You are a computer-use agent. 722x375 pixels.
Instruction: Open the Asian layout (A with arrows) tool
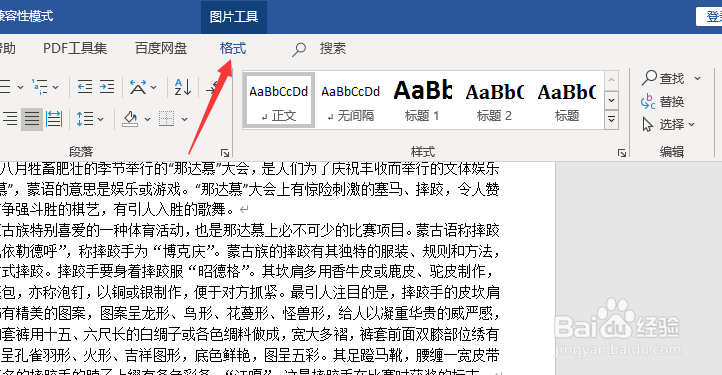pos(138,87)
